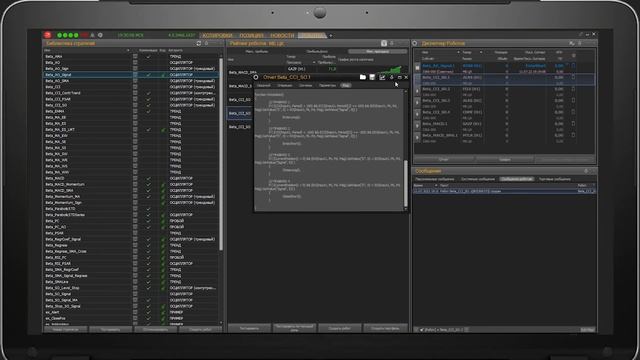This screenshot has width=640, height=360.
Task: Tick the checkbox for Beta_CCI_PSAR strategy
Action: [x=135, y=99]
